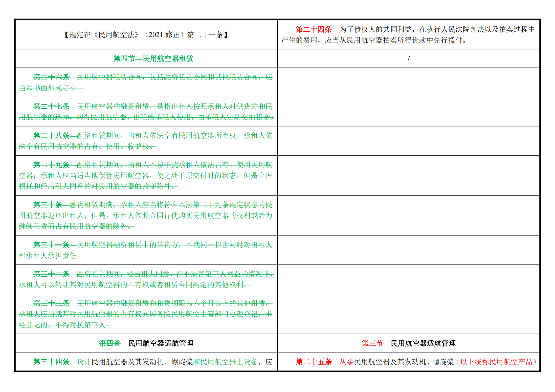The width and height of the screenshot is (555, 392).
Task: Click the 第二十七条 deleted article heading
Action: [x=51, y=106]
